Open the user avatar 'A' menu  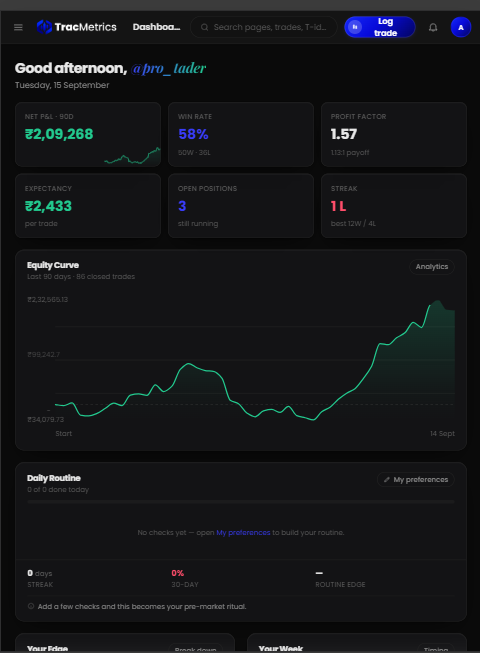click(x=460, y=27)
